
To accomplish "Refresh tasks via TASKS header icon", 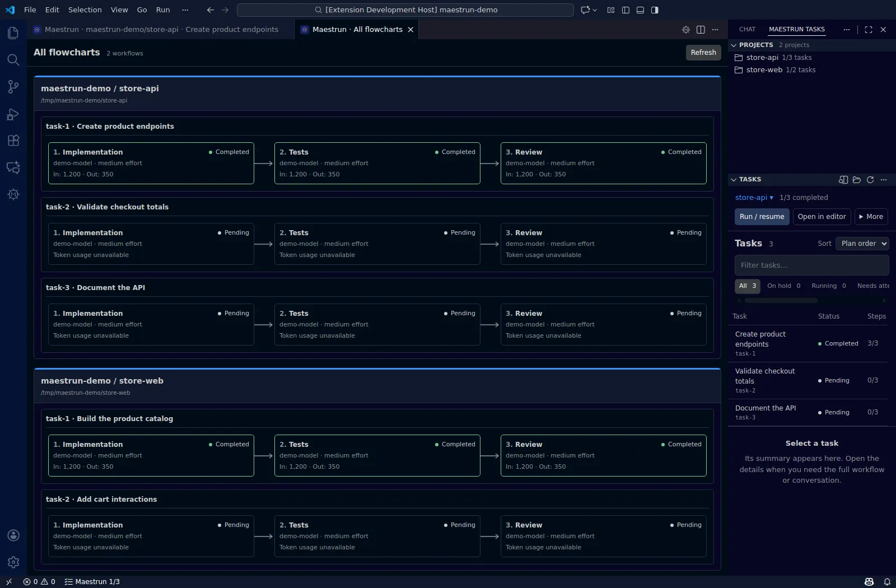I will pos(870,180).
